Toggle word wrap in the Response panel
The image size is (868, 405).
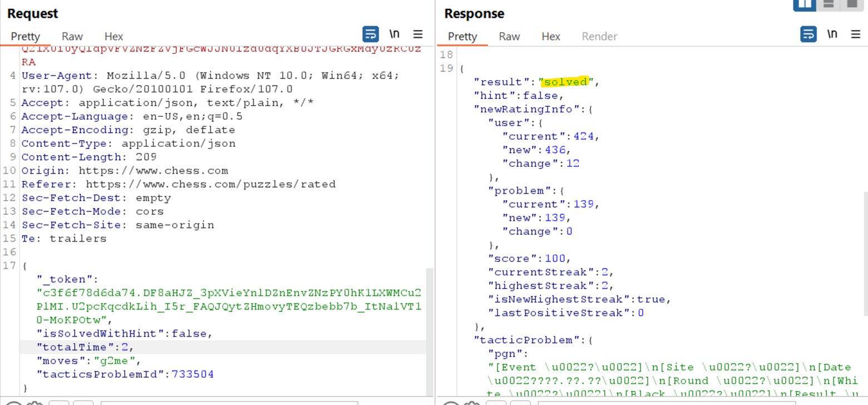pos(808,34)
